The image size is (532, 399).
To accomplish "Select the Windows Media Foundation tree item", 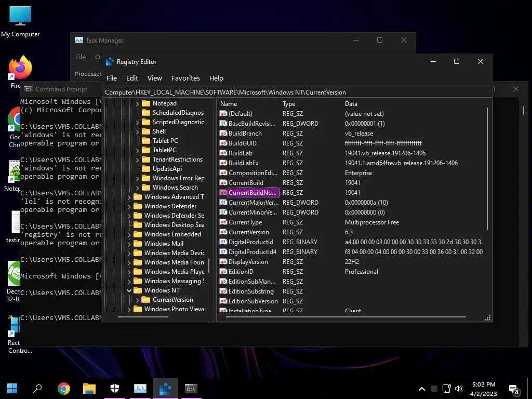I will click(x=174, y=262).
